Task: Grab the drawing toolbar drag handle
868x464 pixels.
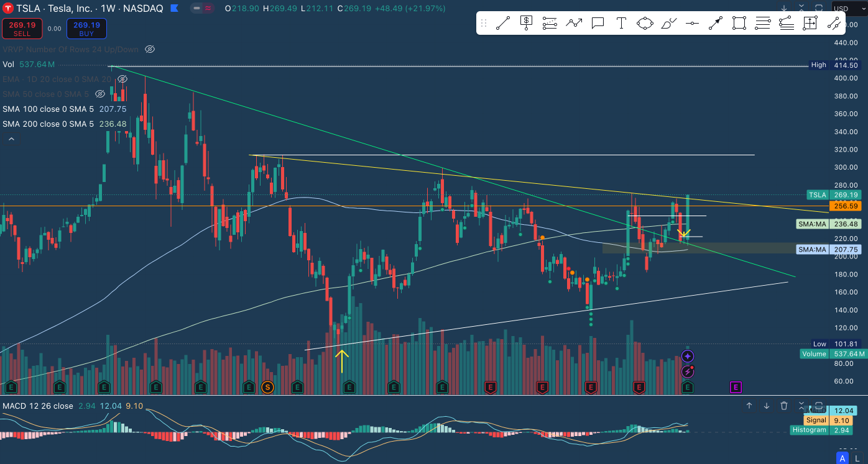Action: [484, 24]
